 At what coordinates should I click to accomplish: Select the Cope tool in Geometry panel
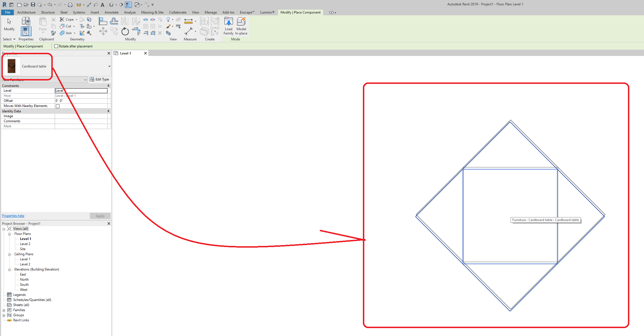67,19
